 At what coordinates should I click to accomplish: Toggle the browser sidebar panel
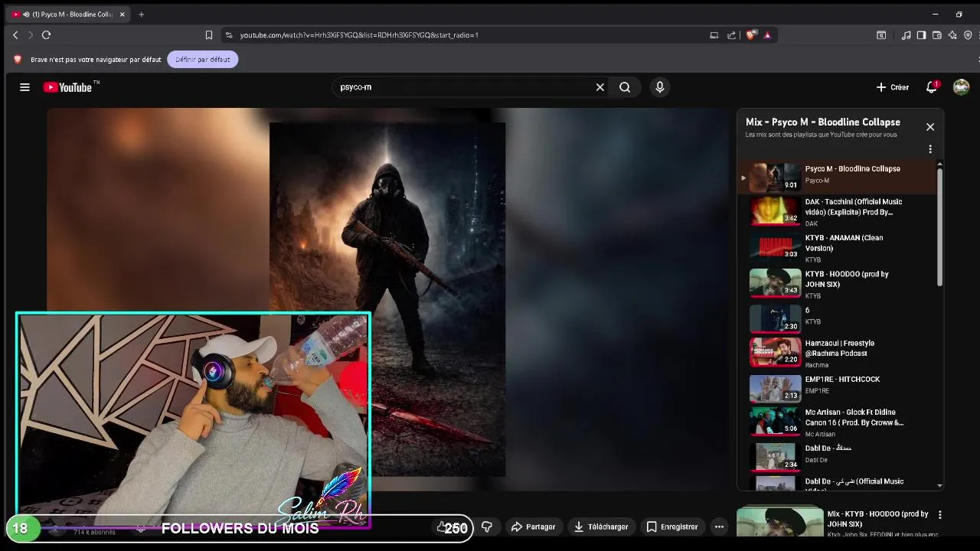pyautogui.click(x=922, y=35)
